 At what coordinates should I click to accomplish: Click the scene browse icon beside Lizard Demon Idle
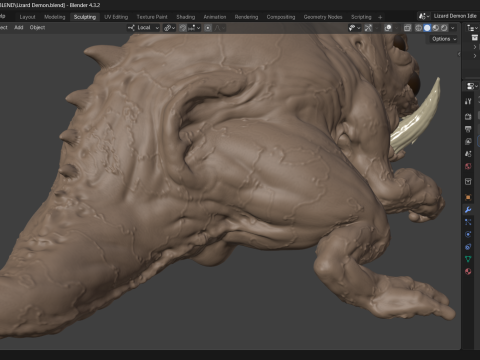[x=424, y=16]
